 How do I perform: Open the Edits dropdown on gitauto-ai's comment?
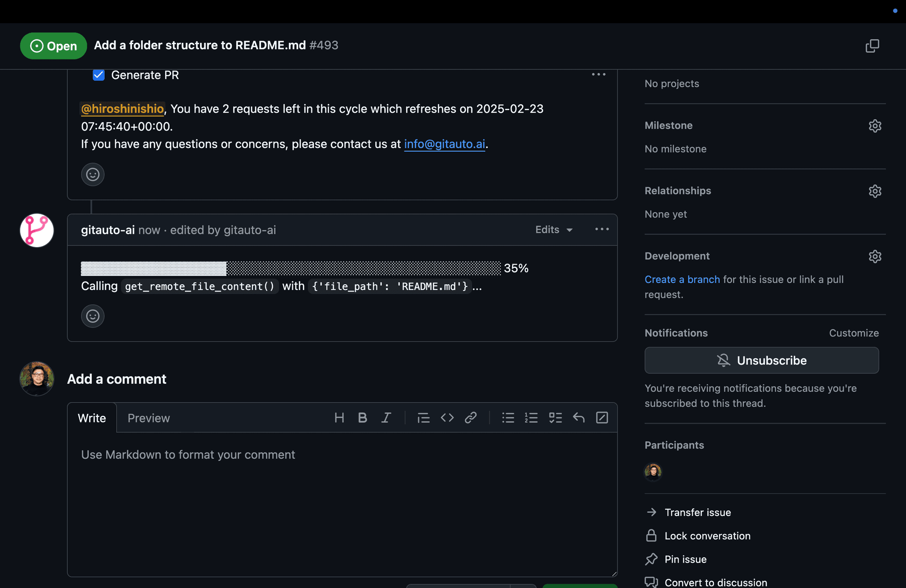pos(553,230)
